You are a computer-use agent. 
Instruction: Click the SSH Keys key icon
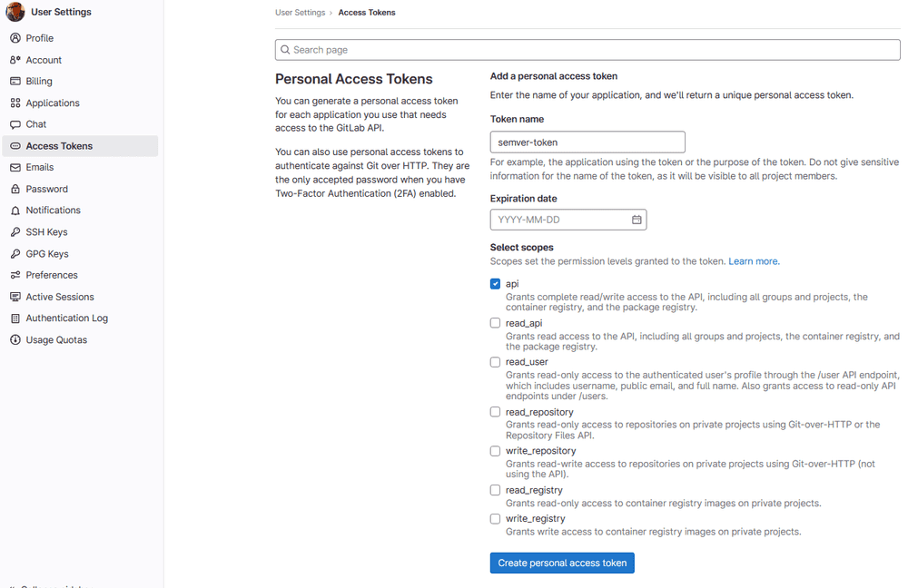point(15,232)
